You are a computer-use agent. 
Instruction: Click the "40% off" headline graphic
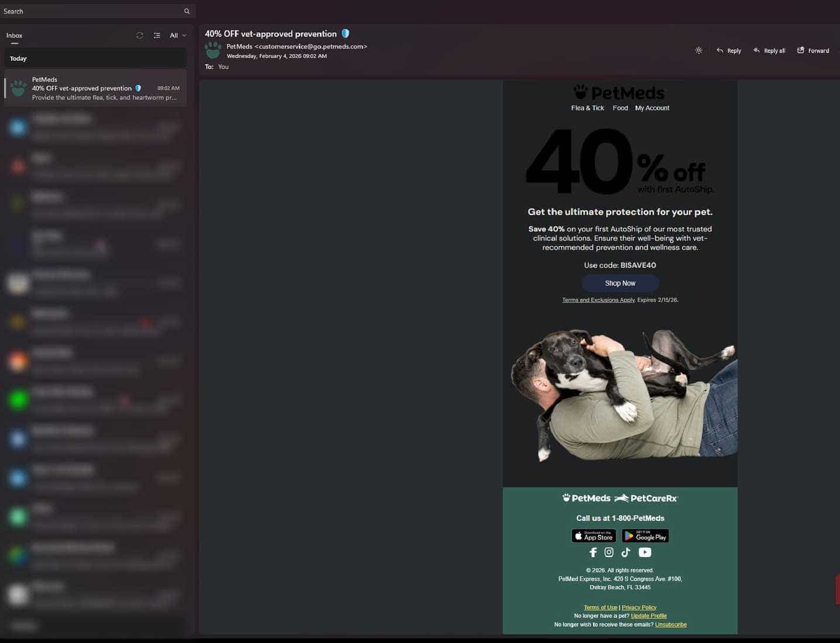tap(620, 162)
